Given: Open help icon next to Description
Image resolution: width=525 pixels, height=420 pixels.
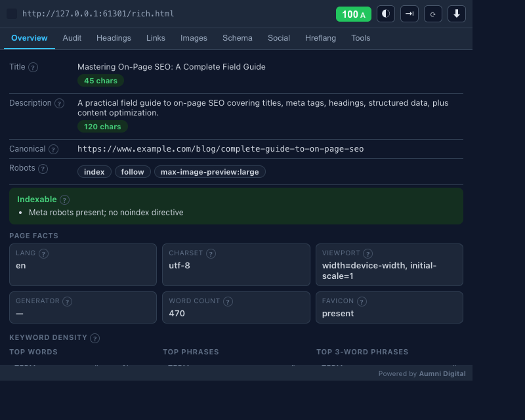Looking at the screenshot, I should (59, 104).
